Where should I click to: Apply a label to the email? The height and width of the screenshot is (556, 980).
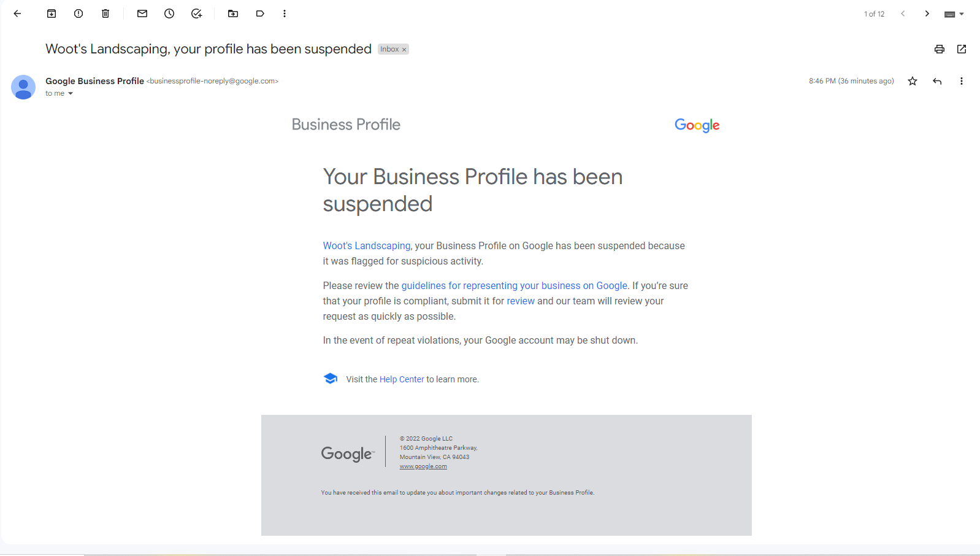[260, 14]
